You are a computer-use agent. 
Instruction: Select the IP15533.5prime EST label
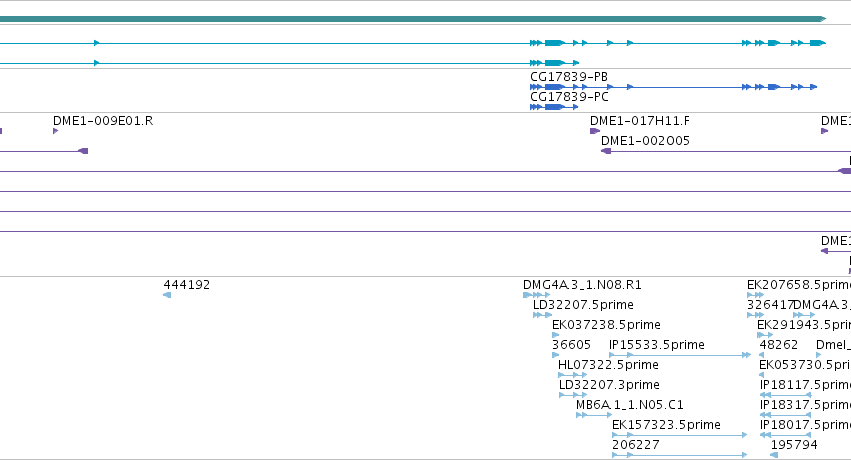(657, 345)
